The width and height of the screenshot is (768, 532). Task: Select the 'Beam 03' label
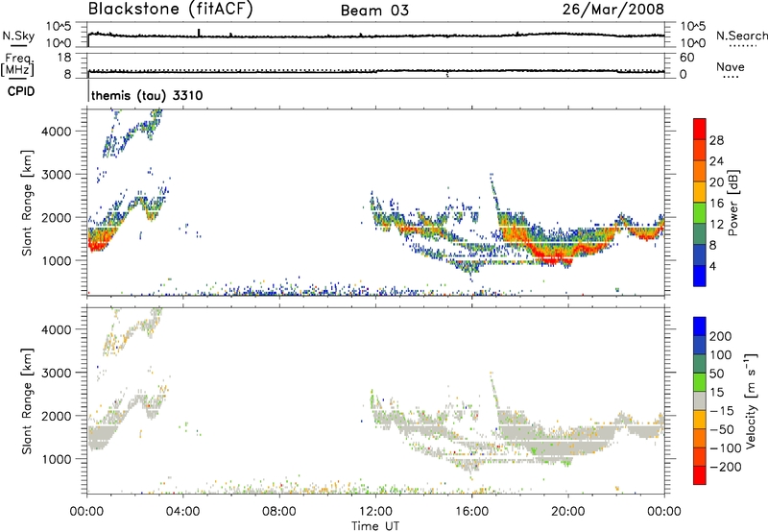pyautogui.click(x=374, y=11)
